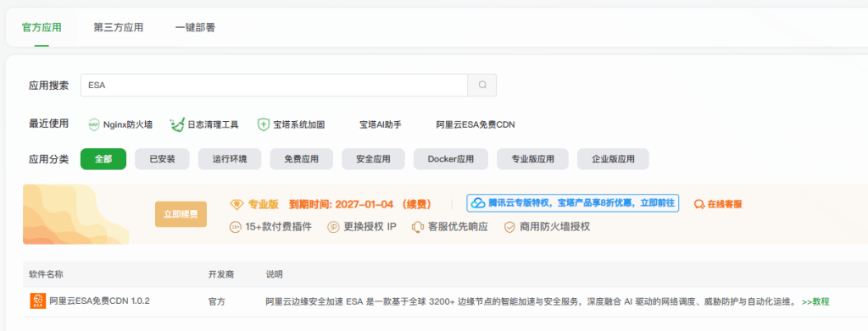Click the 15+ paid plugins circle icon

pyautogui.click(x=236, y=227)
